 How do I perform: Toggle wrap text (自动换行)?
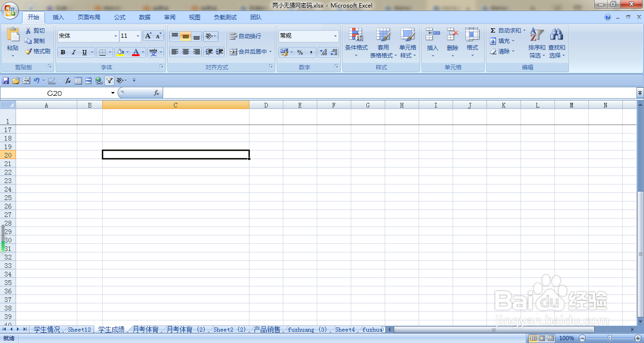coord(245,36)
